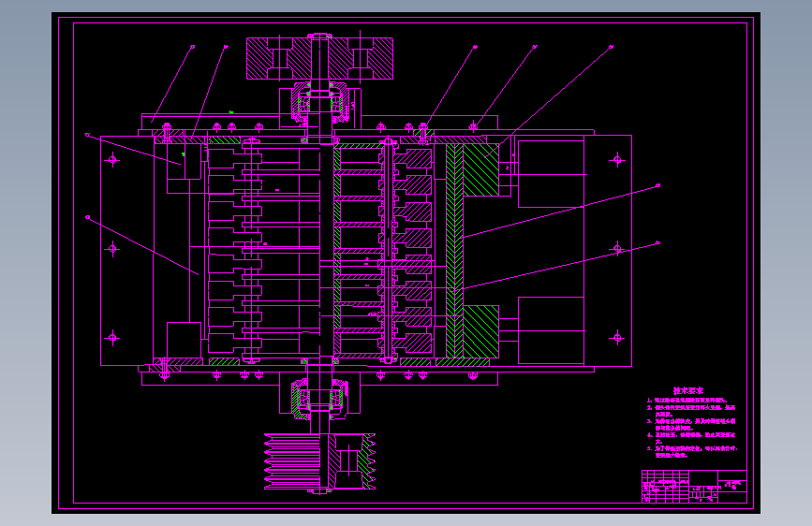Image resolution: width=812 pixels, height=526 pixels.
Task: Pick the middle mounting hole on the left plate
Action: point(113,250)
